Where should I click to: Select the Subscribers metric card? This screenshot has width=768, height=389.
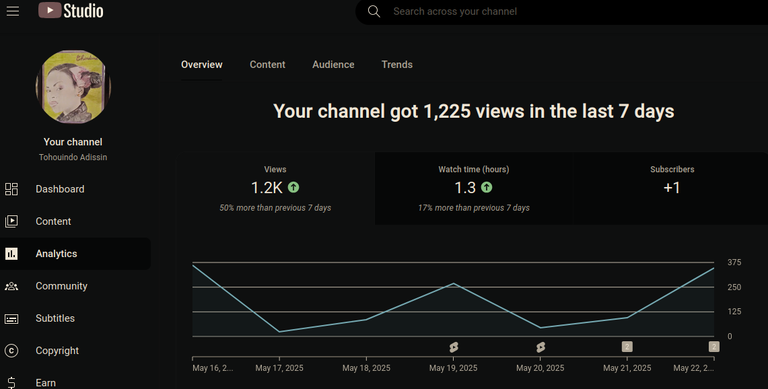pyautogui.click(x=672, y=189)
